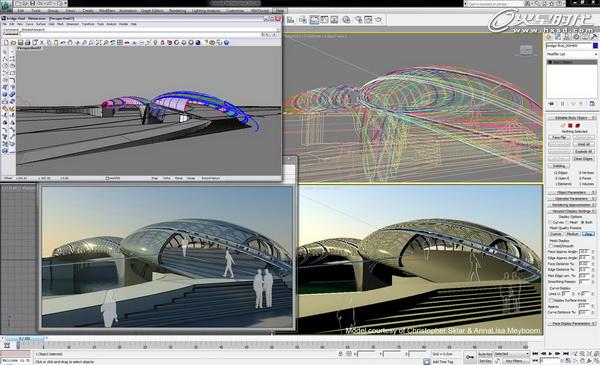Click ViewCube in wireframe perspective viewport
Image resolution: width=600 pixels, height=365 pixels.
526,50
